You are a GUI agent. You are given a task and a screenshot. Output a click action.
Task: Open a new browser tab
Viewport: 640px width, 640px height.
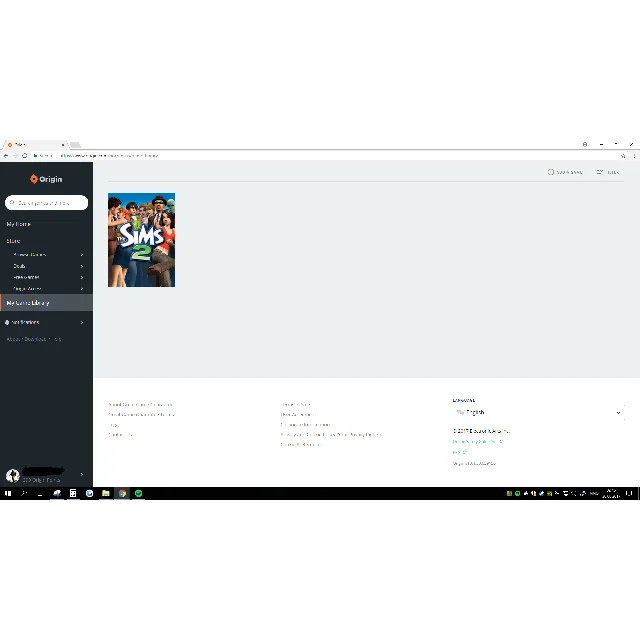pyautogui.click(x=75, y=144)
